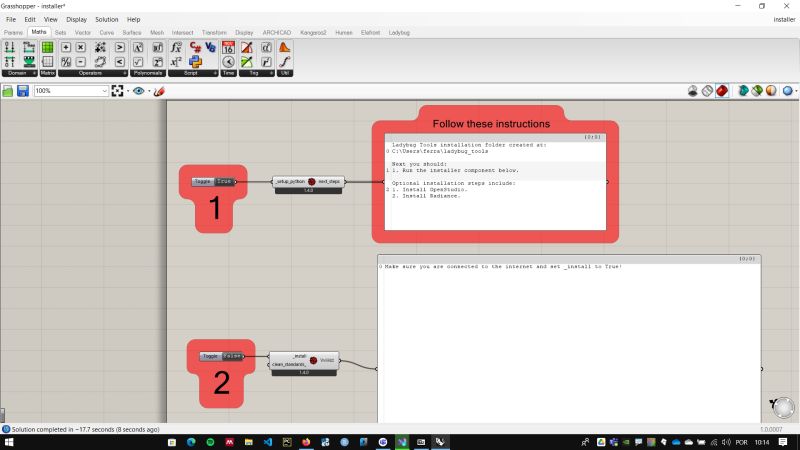Screen dimensions: 800x450
Task: Switch to the ARCHICAD tab
Action: tap(277, 33)
